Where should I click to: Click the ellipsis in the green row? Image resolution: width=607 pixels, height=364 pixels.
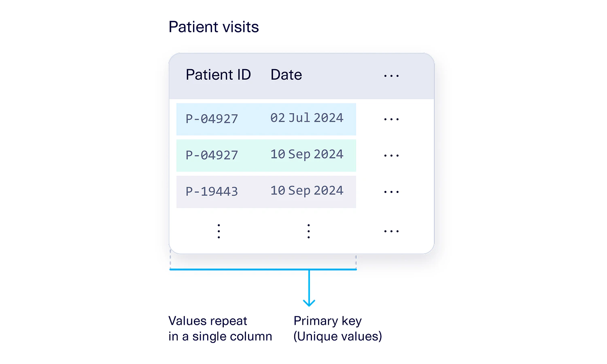391,156
